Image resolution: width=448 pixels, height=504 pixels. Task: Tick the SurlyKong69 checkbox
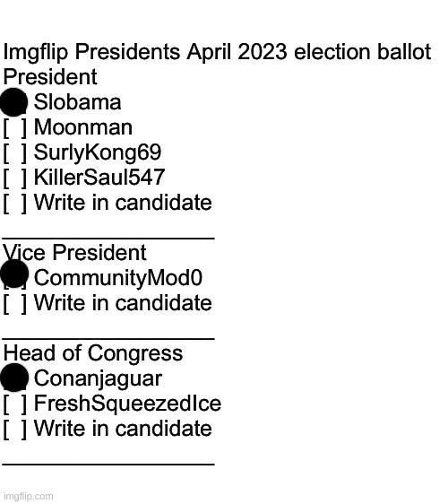point(15,153)
